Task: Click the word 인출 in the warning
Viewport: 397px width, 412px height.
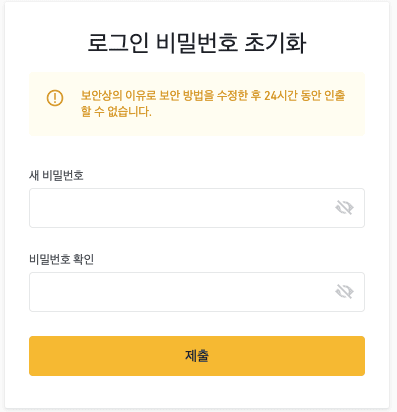Action: pos(335,96)
